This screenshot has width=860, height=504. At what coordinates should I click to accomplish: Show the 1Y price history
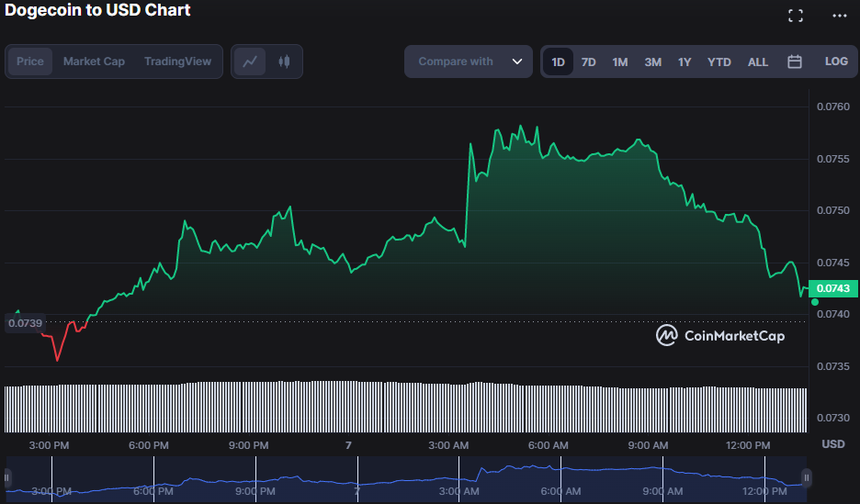coord(685,62)
